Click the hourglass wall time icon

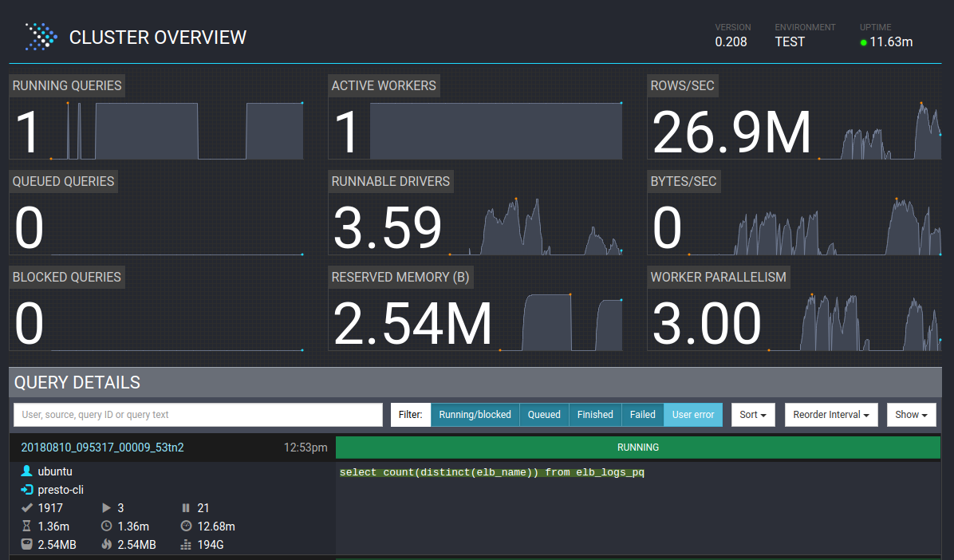tap(27, 526)
